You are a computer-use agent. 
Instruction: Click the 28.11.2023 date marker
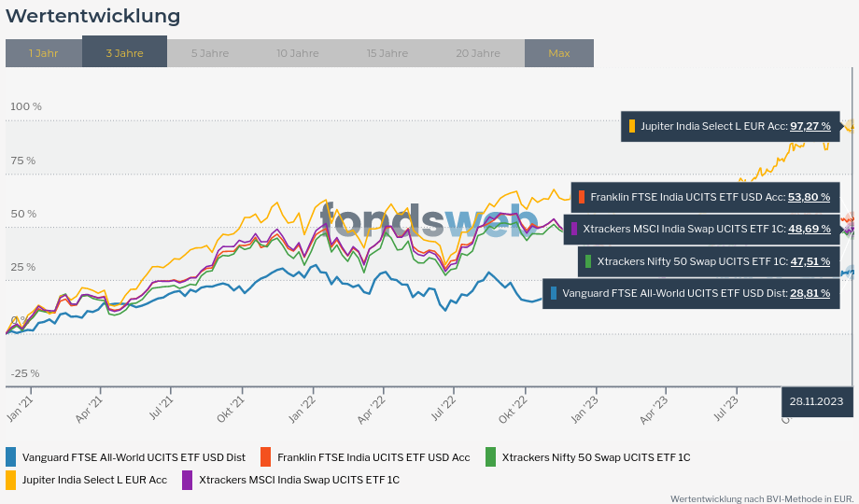816,401
